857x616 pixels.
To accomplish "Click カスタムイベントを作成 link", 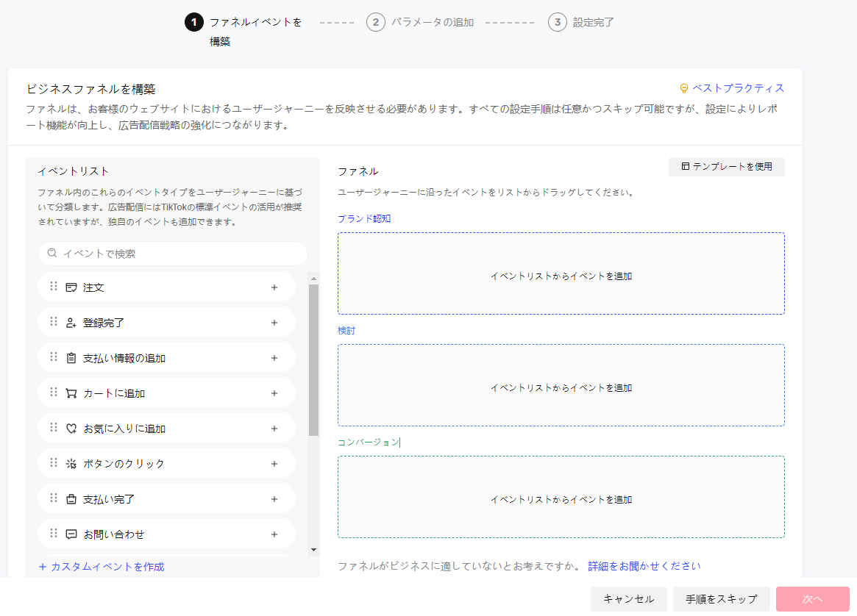I will pyautogui.click(x=102, y=567).
